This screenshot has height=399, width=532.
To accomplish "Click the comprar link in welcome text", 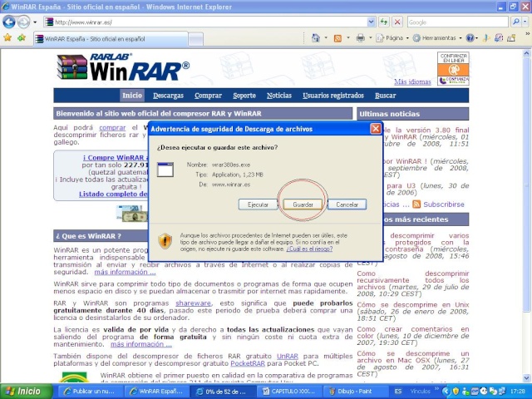I will (112, 128).
